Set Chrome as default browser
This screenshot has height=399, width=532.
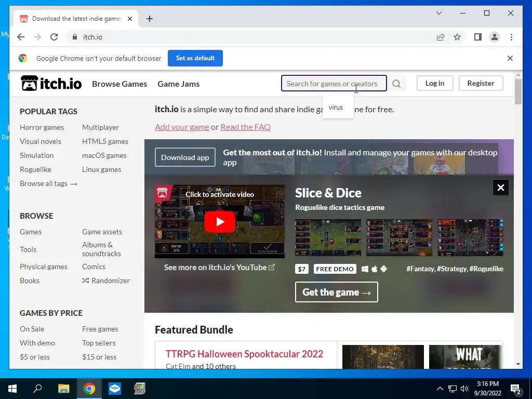click(195, 58)
